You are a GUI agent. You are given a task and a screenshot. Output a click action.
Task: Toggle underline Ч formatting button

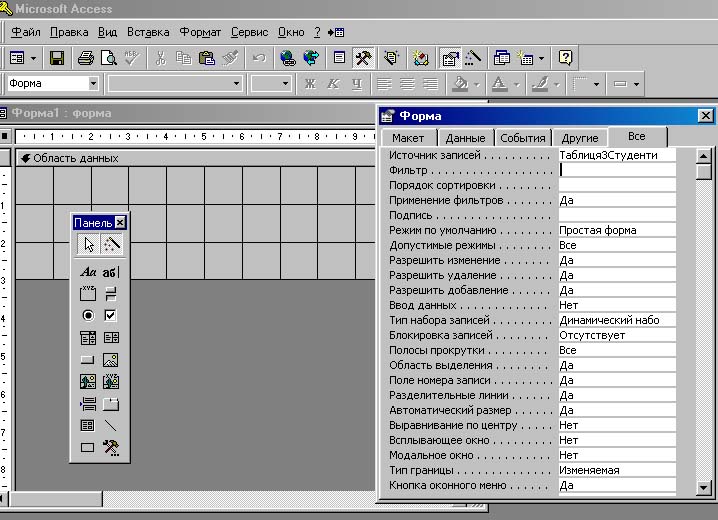357,84
